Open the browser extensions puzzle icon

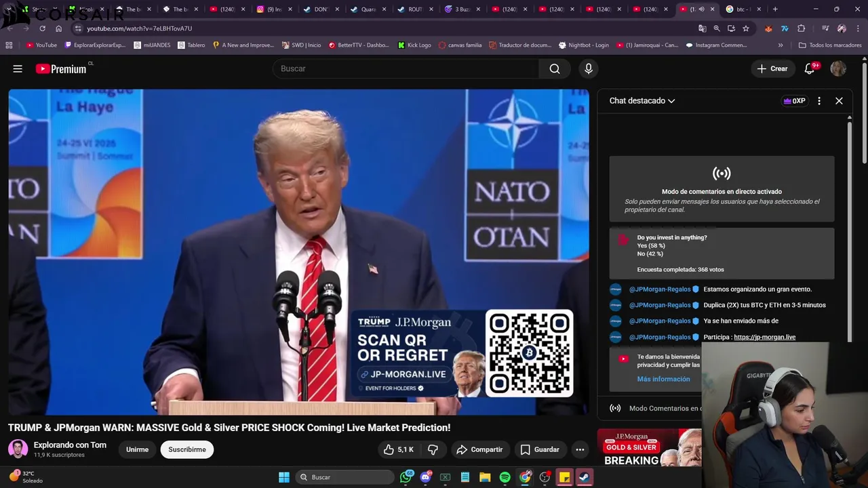(x=802, y=28)
